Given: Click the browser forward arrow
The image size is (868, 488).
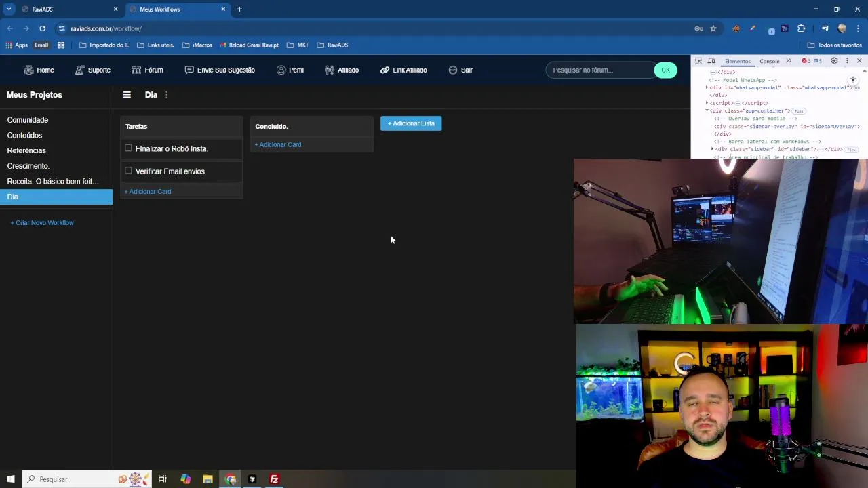Looking at the screenshot, I should click(x=26, y=28).
